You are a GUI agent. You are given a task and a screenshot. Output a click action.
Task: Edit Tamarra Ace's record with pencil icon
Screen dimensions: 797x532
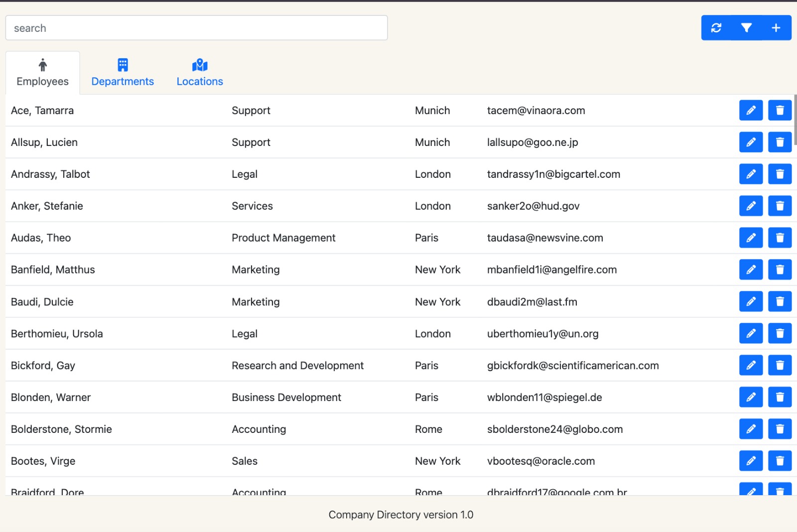(751, 110)
